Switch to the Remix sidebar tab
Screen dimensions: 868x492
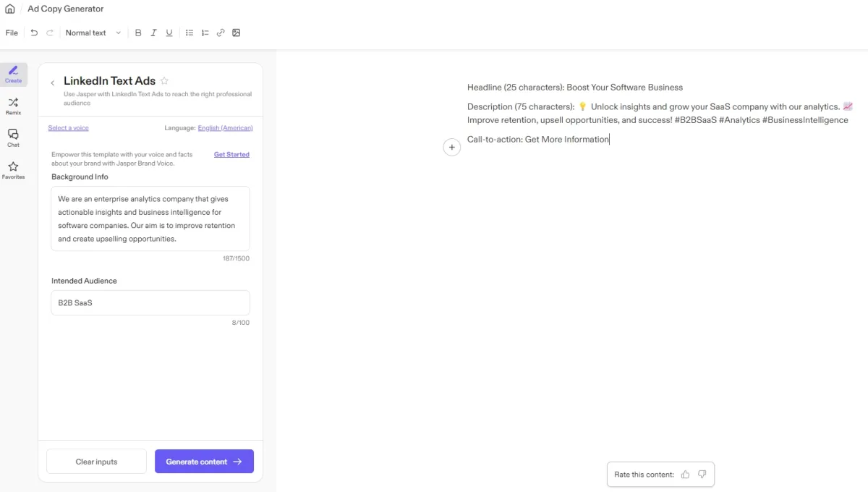coord(13,106)
